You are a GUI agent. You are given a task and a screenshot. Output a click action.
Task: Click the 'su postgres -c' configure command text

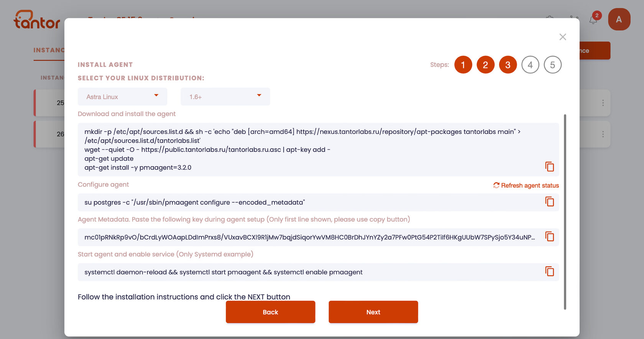pos(195,202)
